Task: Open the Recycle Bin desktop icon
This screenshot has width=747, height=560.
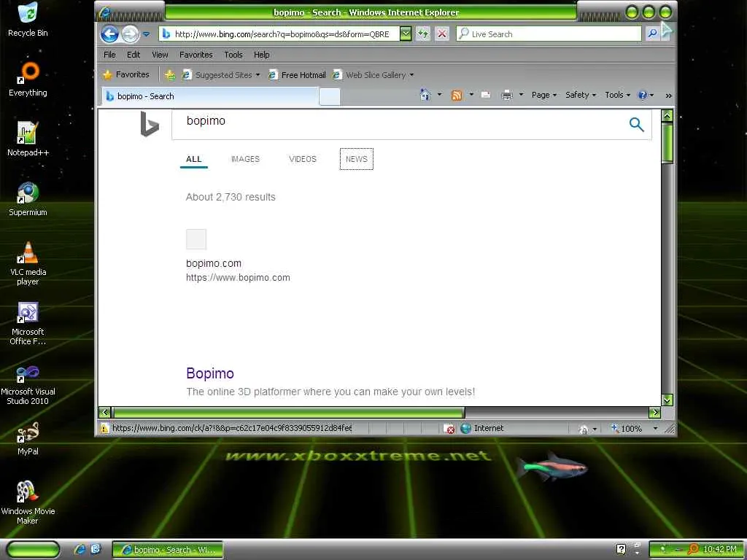Action: (28, 20)
